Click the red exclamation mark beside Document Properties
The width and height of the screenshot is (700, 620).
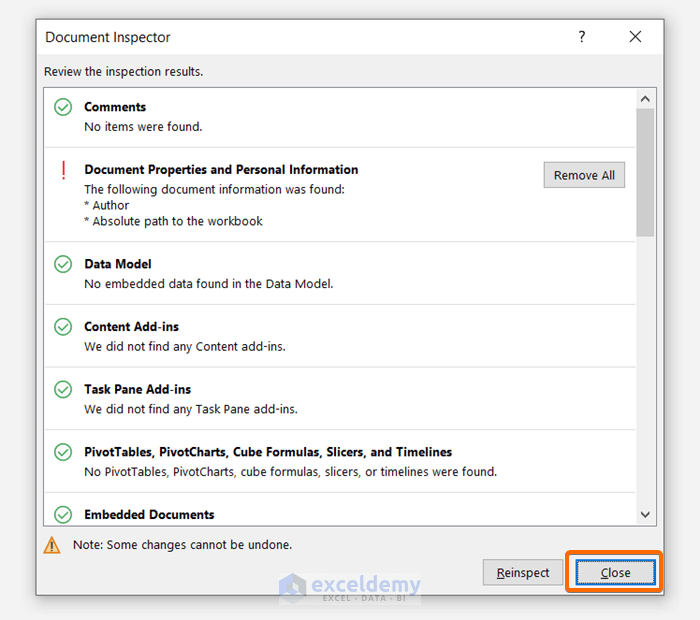click(x=63, y=170)
